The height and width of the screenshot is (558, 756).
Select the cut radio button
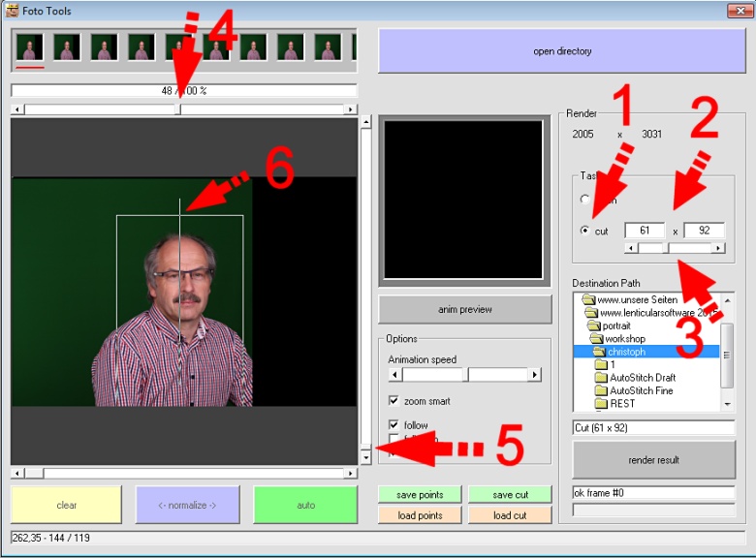pyautogui.click(x=584, y=231)
